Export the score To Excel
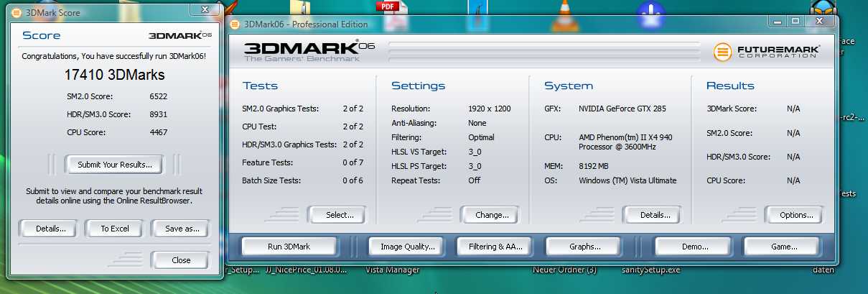Screen dimensions: 868x294 point(115,229)
